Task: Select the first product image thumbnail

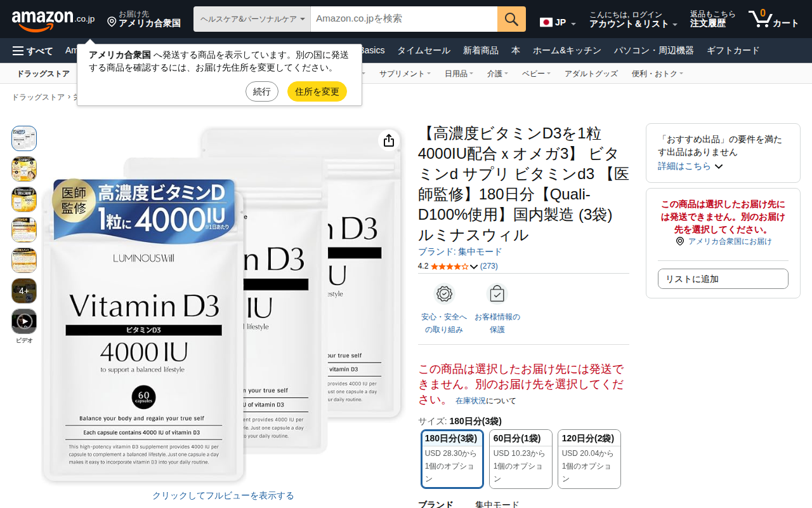Action: point(24,138)
